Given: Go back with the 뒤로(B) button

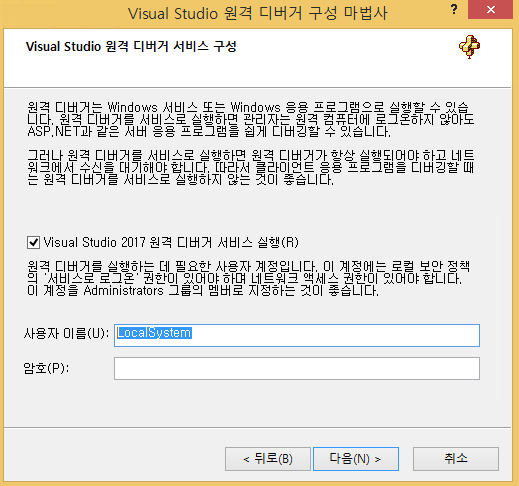Looking at the screenshot, I should [268, 459].
